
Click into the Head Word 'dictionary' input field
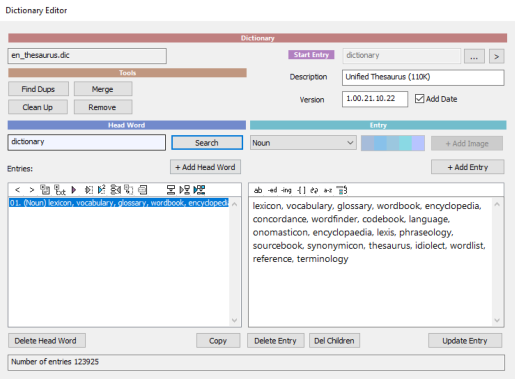[x=87, y=142]
